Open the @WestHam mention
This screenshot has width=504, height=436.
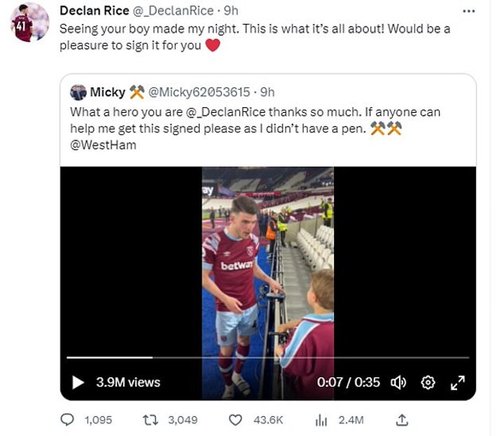[x=103, y=145]
